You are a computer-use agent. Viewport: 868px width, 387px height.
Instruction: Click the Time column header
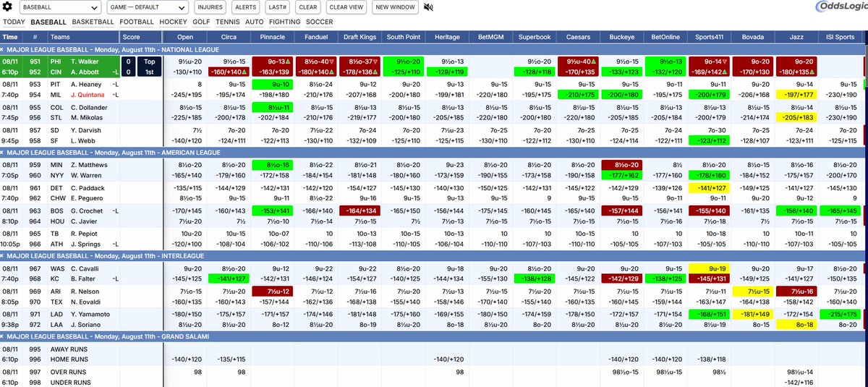(11, 37)
